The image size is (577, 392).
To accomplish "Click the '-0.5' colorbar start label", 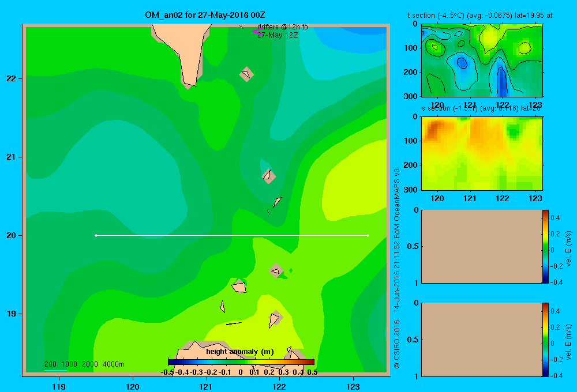I will click(167, 372).
